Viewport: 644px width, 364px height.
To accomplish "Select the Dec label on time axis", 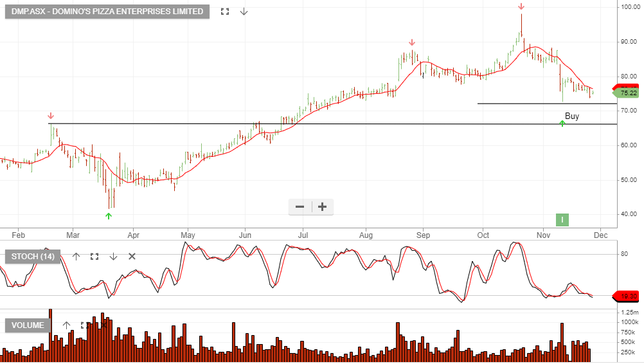I will pyautogui.click(x=600, y=235).
